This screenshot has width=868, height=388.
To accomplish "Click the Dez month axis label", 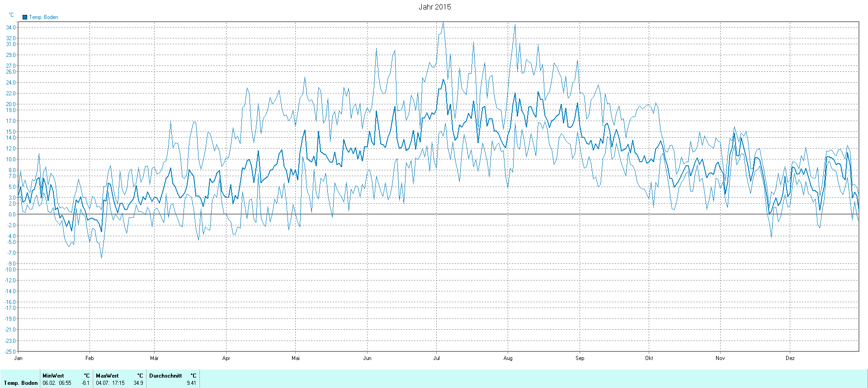I will (790, 358).
